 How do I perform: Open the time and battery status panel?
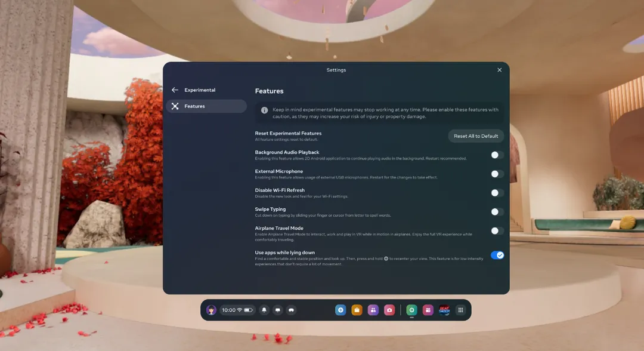click(x=237, y=310)
